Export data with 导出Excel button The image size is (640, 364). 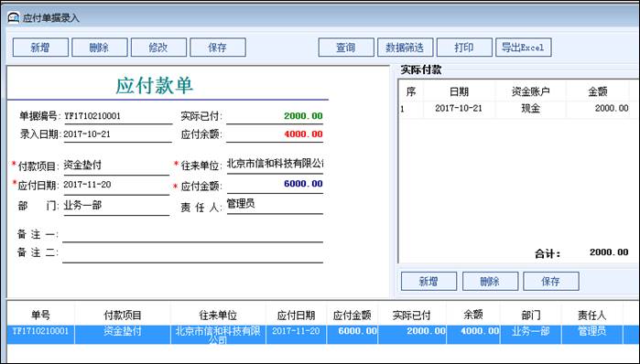[x=524, y=48]
